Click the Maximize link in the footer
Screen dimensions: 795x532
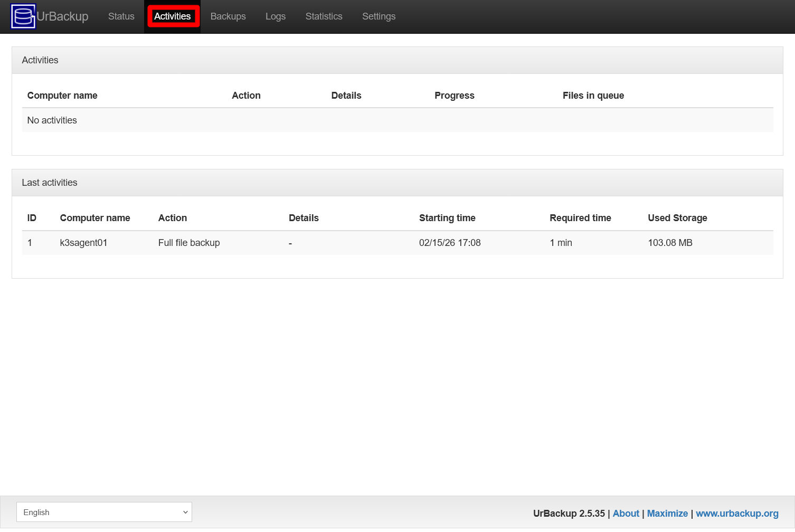coord(667,513)
